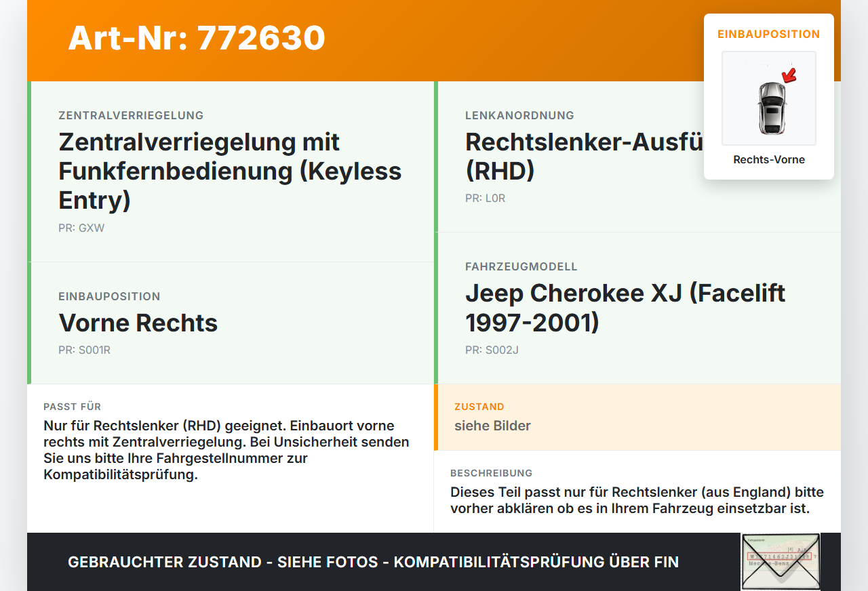Viewport: 868px width, 591px height.
Task: Click the Nur für Rechtslenker compatibility paragraph
Action: pyautogui.click(x=226, y=450)
